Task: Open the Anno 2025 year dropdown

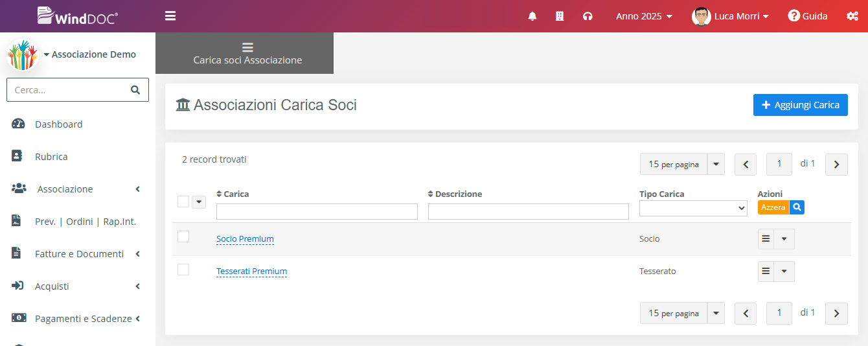Action: click(x=644, y=16)
